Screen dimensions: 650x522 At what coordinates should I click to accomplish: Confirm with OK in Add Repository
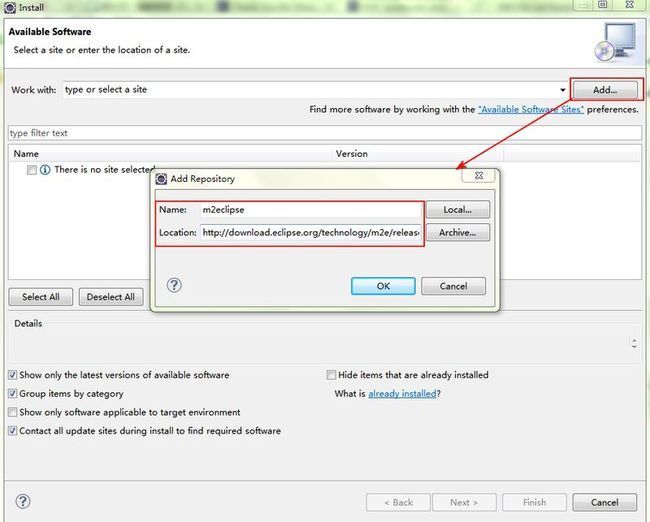click(383, 286)
